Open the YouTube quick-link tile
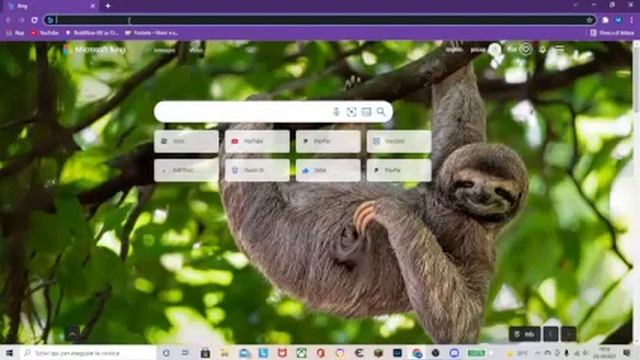This screenshot has width=640, height=360. point(257,141)
